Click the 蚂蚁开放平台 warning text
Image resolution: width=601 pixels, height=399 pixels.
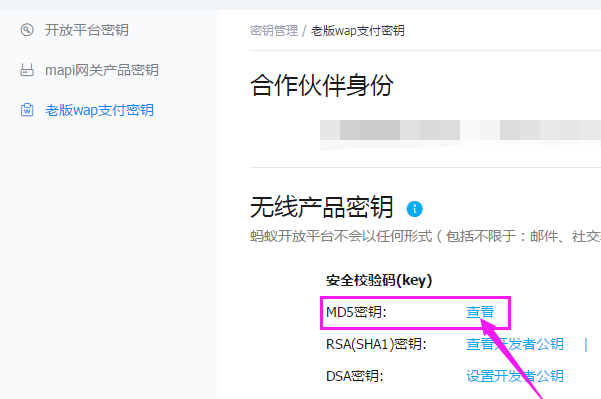pyautogui.click(x=425, y=236)
